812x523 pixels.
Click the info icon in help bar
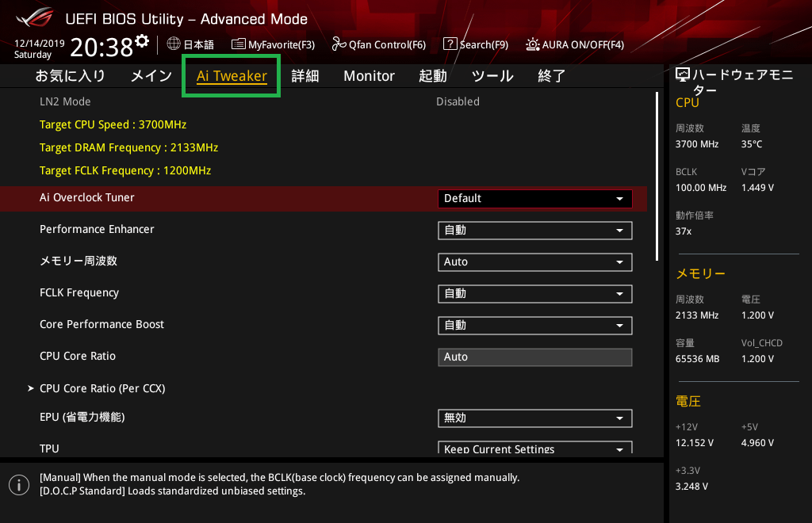click(x=18, y=484)
